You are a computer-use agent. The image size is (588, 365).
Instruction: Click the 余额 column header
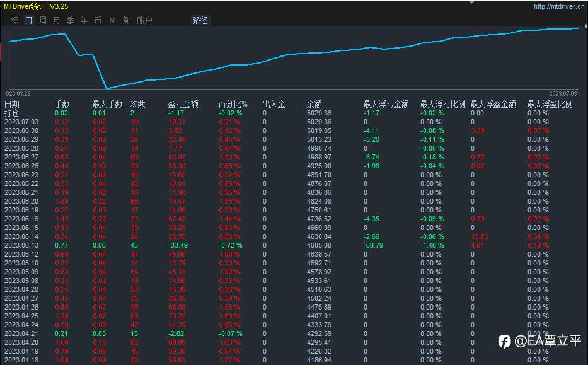point(314,104)
